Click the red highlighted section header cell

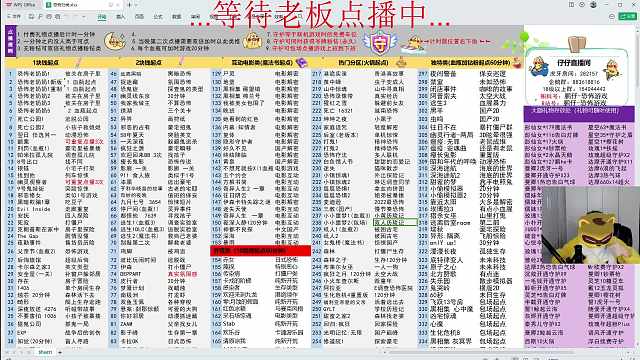(261, 251)
